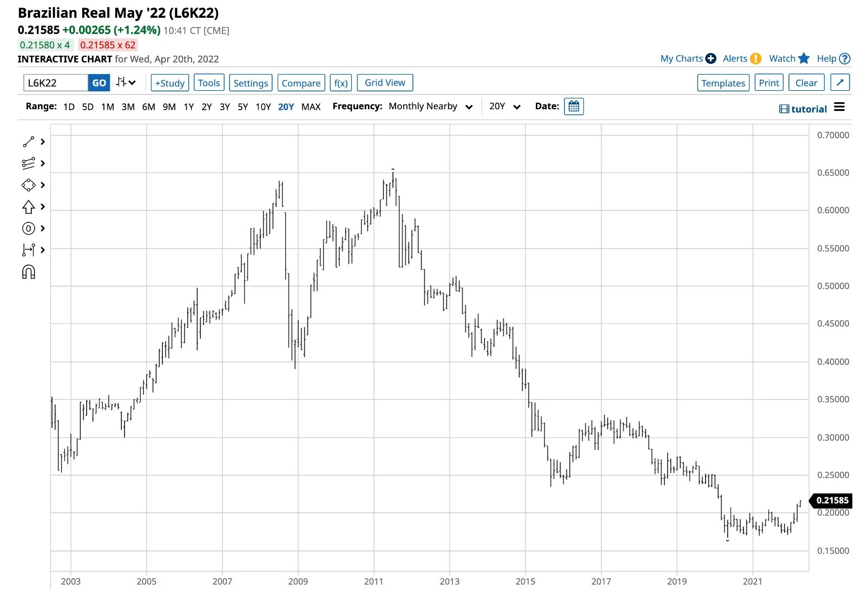Expand the annotation tool submenu
Screen dimensions: 868x597
coord(43,228)
